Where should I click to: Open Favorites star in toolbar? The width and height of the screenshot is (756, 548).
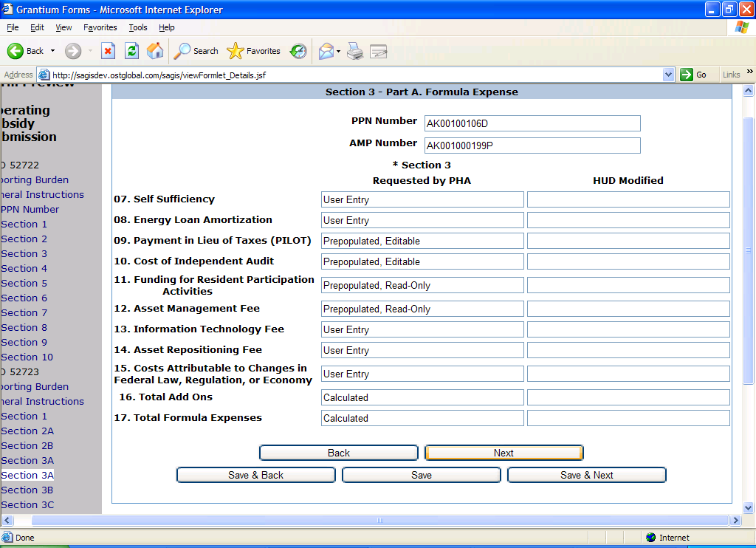tap(254, 51)
